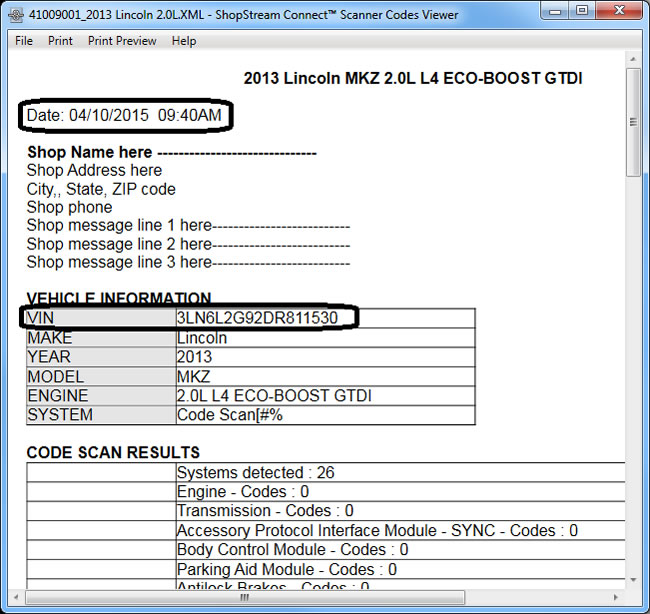Open the Help menu
Viewport: 650px width, 614px height.
click(x=184, y=41)
